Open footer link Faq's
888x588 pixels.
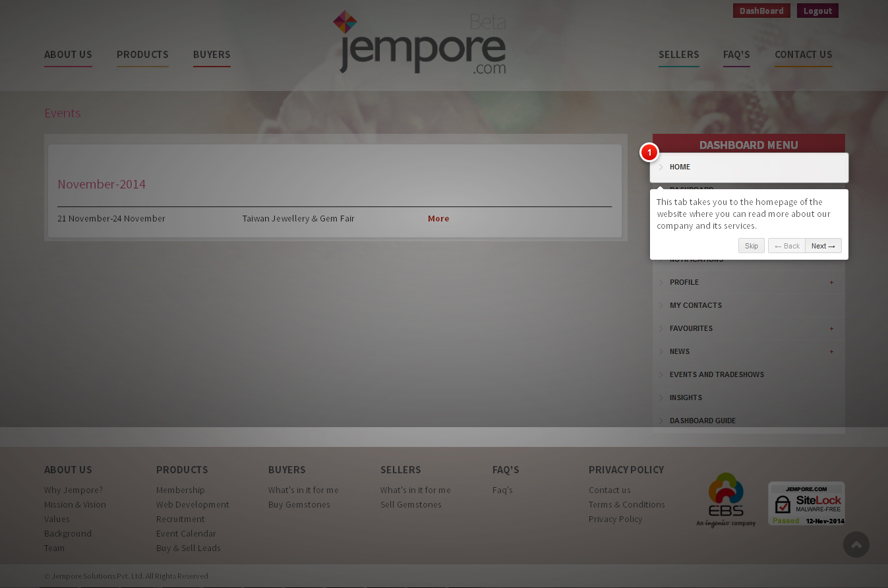[502, 490]
